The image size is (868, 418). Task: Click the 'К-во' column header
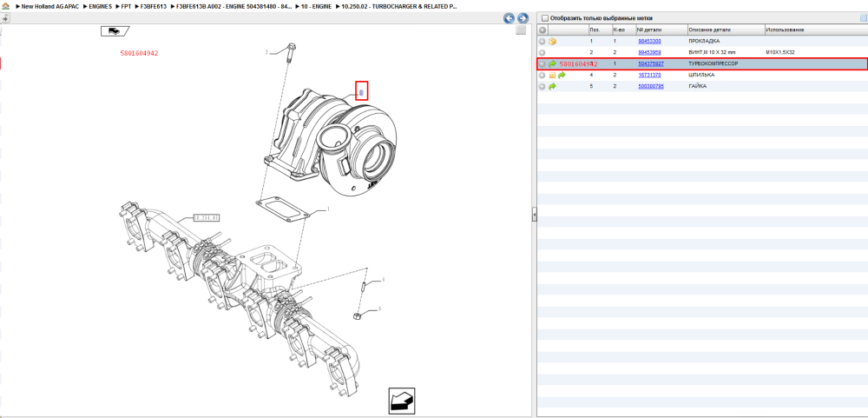[622, 30]
